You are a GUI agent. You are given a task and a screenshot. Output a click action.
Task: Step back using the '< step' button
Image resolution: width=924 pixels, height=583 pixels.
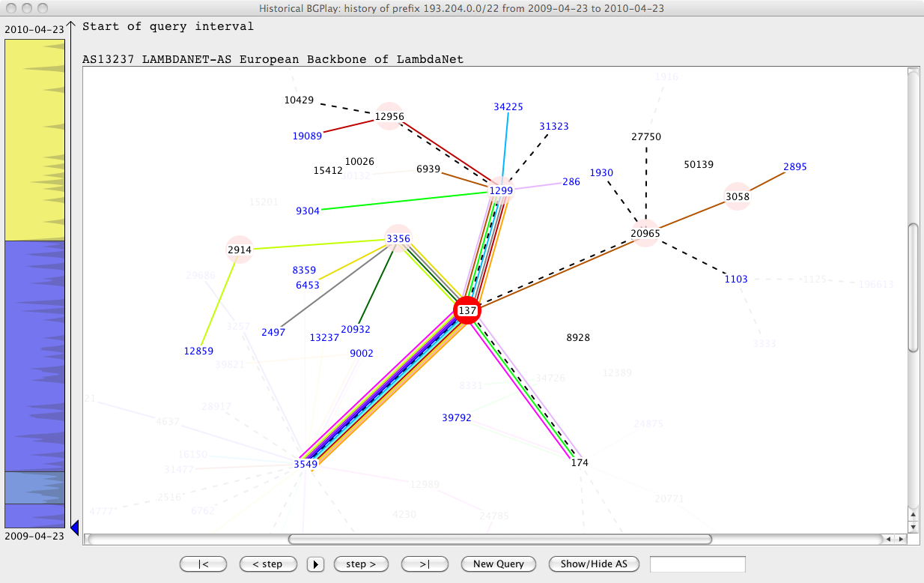(267, 564)
